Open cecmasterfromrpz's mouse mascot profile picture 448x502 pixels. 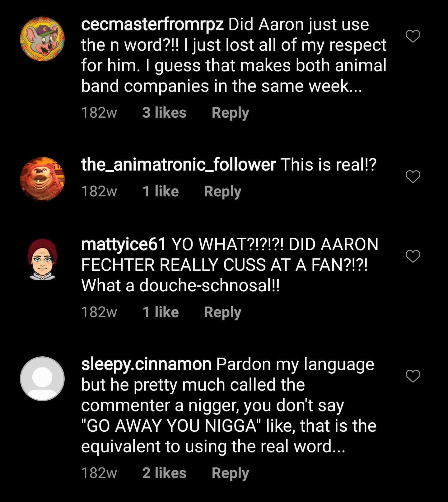(x=42, y=39)
